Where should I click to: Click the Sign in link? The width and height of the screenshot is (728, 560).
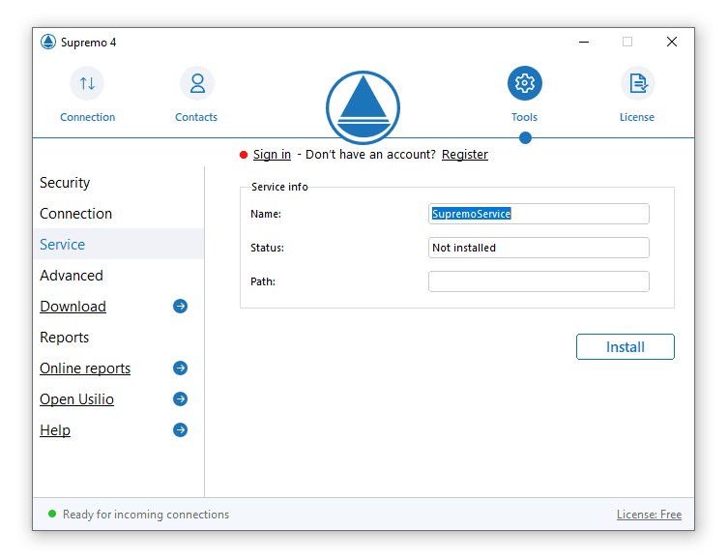272,154
